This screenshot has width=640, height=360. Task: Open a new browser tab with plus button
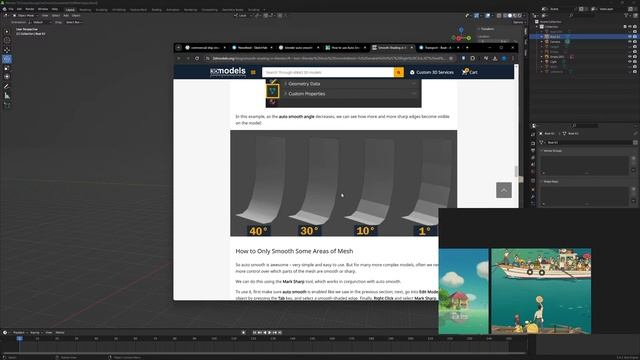(467, 48)
